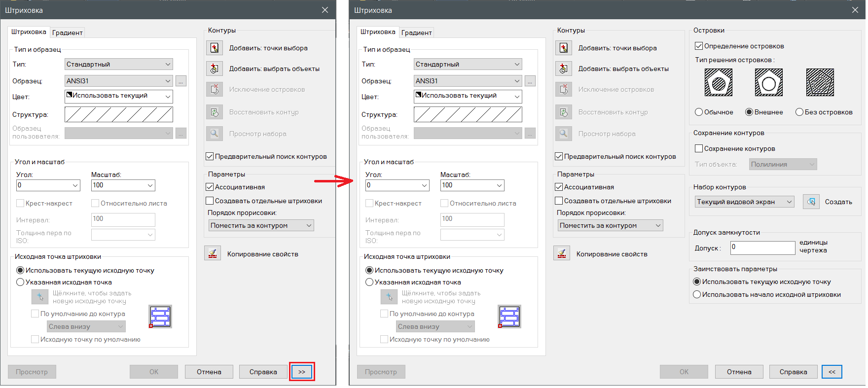
Task: Disable the 'Определение островков' checkbox
Action: 698,46
